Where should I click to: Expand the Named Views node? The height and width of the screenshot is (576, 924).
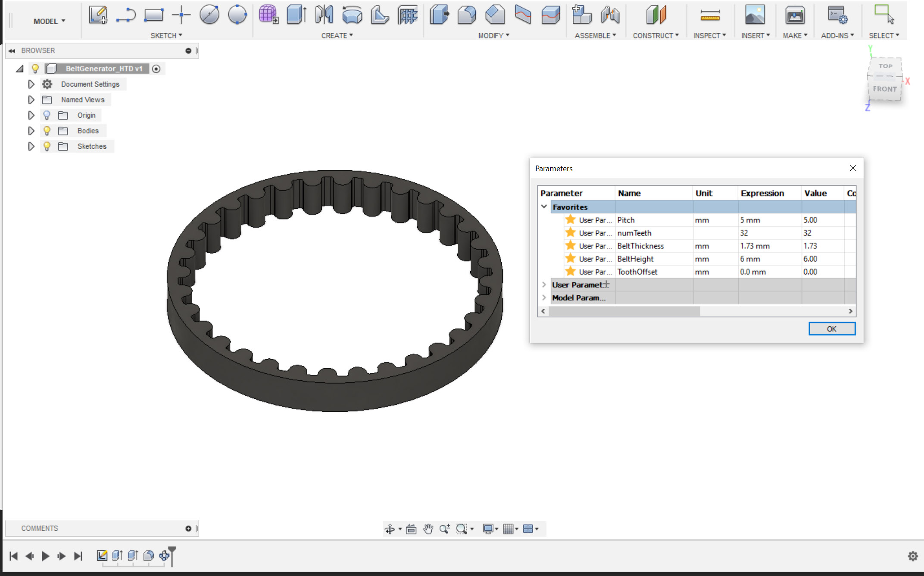click(x=31, y=100)
